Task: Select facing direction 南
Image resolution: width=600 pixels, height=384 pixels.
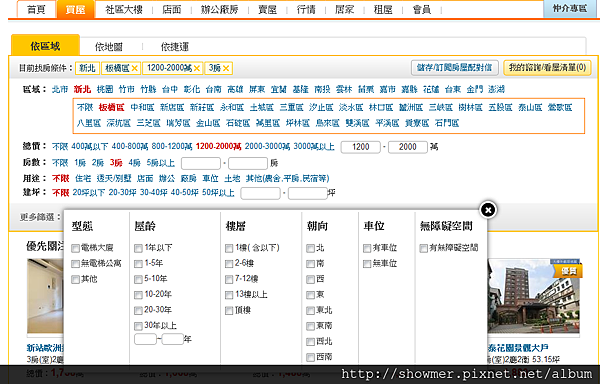Action: click(x=310, y=264)
